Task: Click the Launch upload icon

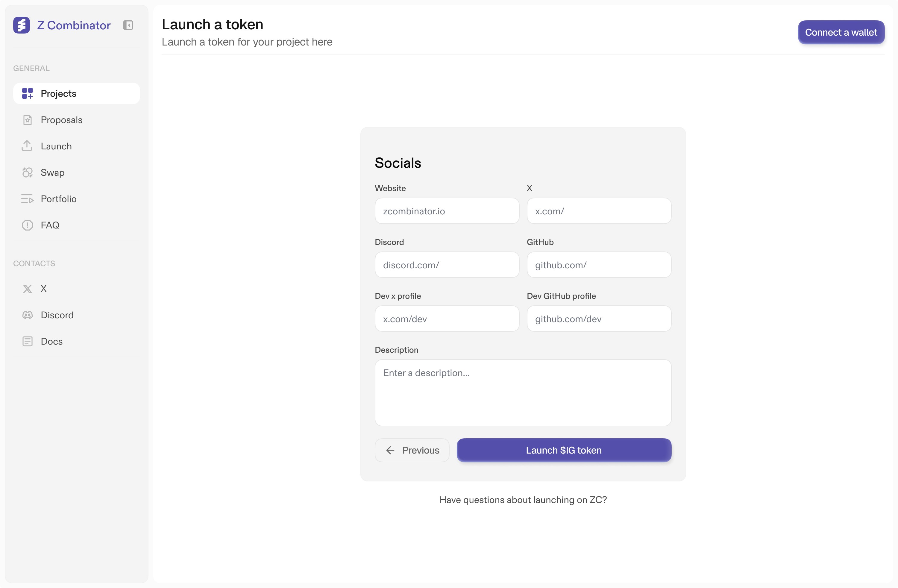Action: [x=27, y=146]
